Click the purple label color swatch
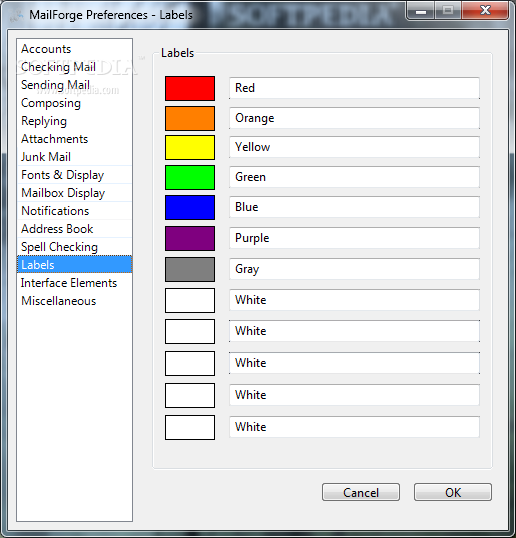Image resolution: width=516 pixels, height=538 pixels. [x=190, y=238]
